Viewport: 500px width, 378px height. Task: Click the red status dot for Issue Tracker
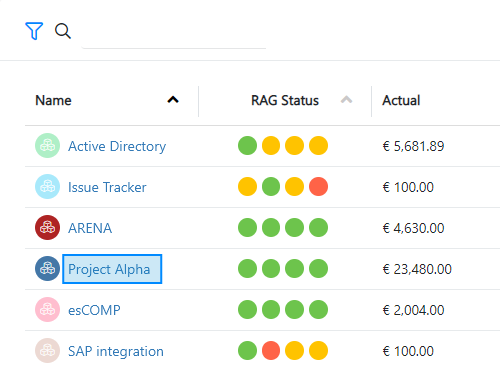pos(318,187)
